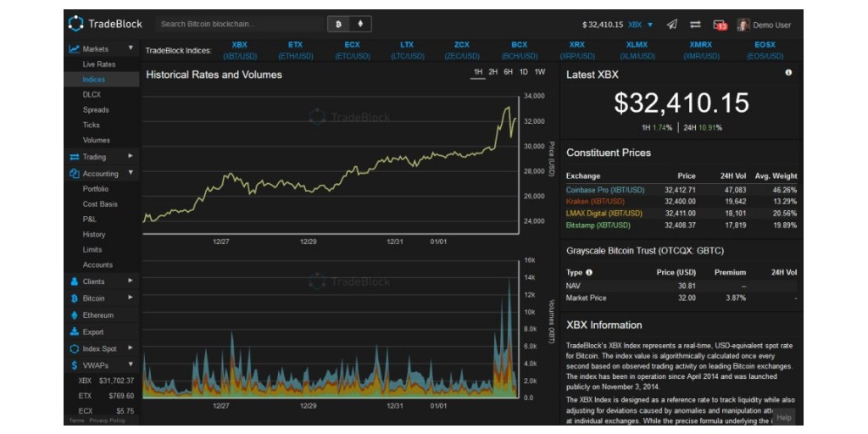
Task: Click the Markets chart icon
Action: tap(75, 48)
